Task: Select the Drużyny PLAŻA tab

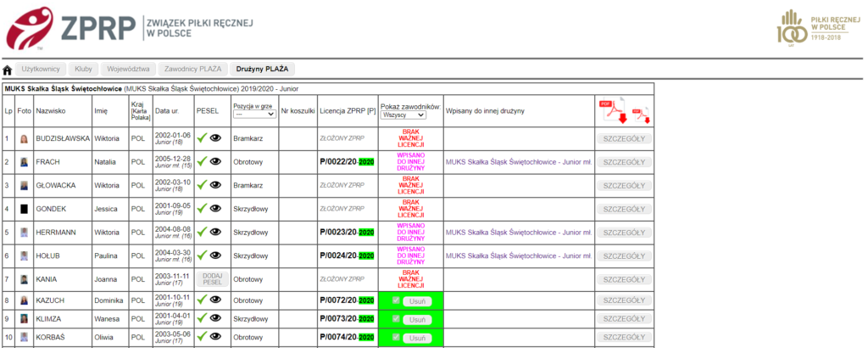Action: click(263, 70)
